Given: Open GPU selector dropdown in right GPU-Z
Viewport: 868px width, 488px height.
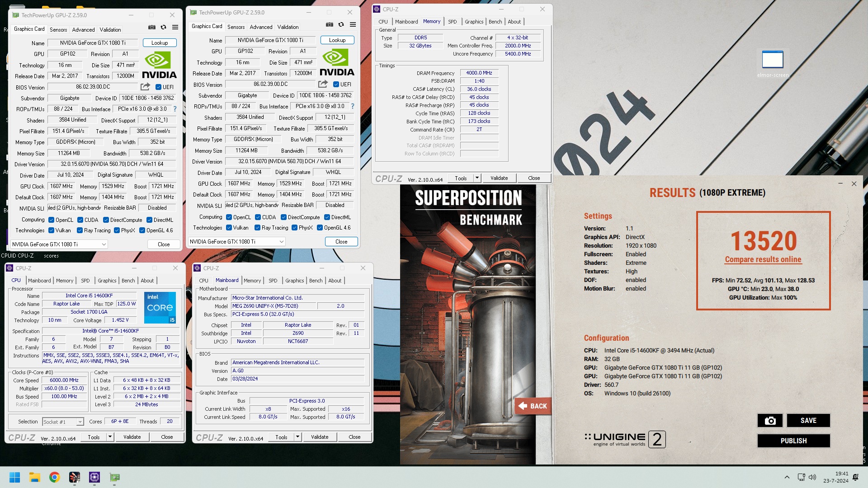Looking at the screenshot, I should point(236,242).
